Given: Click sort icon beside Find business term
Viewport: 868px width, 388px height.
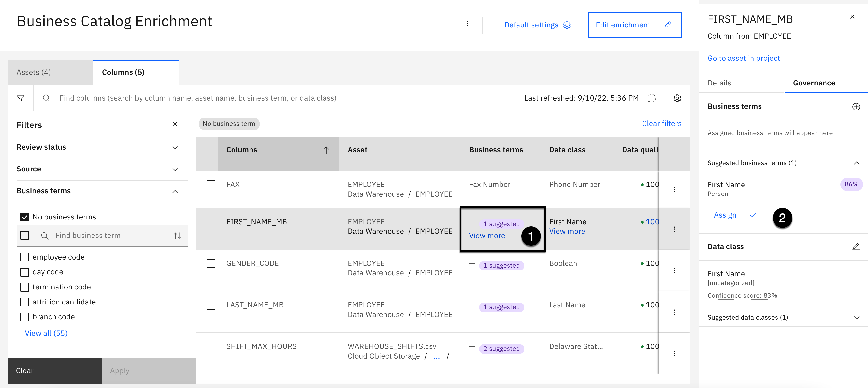Looking at the screenshot, I should tap(177, 236).
